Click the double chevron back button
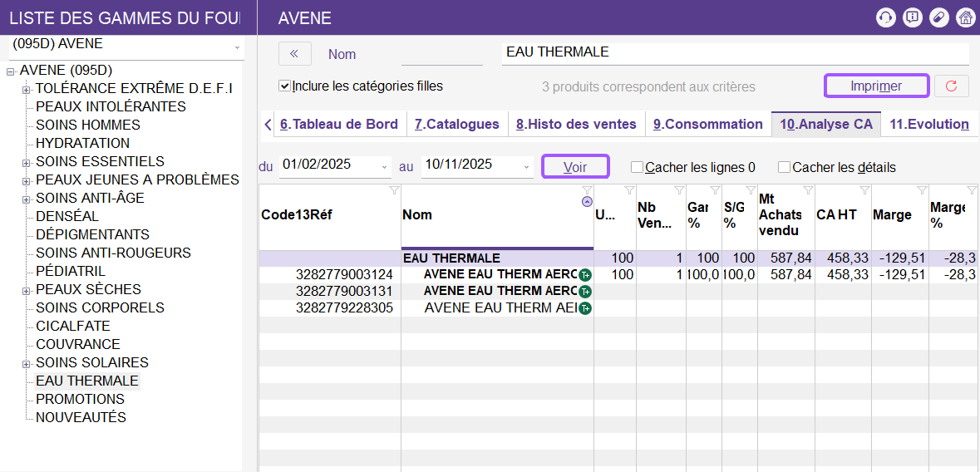Image resolution: width=980 pixels, height=472 pixels. click(x=294, y=53)
